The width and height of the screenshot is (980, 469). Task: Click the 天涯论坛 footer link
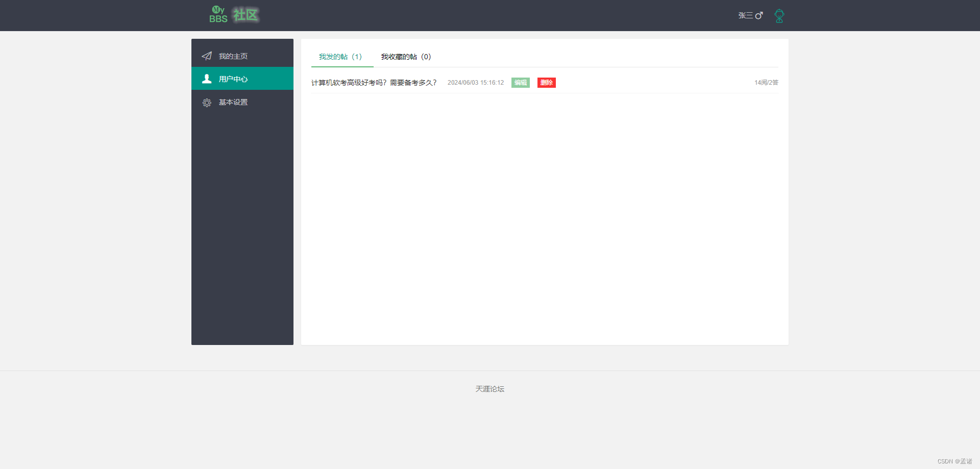[x=490, y=389]
